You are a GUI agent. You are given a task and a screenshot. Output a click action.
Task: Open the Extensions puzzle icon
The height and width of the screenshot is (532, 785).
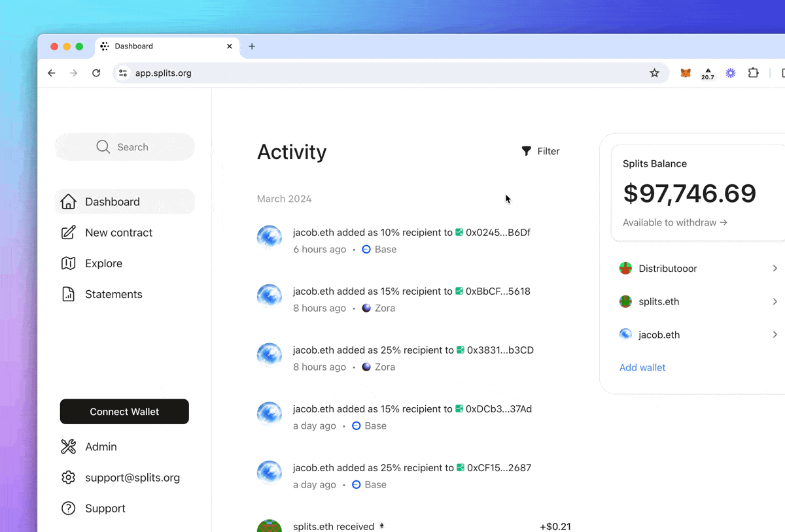point(754,73)
